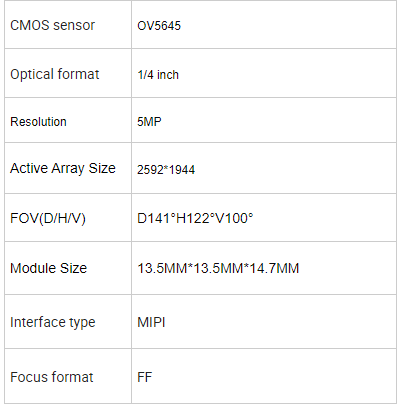Click empty area right of 5MP
This screenshot has height=405, width=397.
278,121
